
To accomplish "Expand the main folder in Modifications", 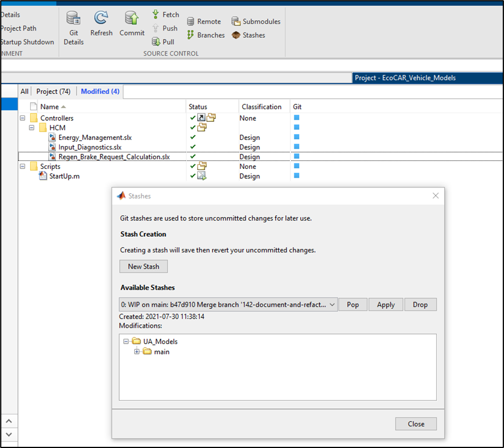I will (x=138, y=352).
